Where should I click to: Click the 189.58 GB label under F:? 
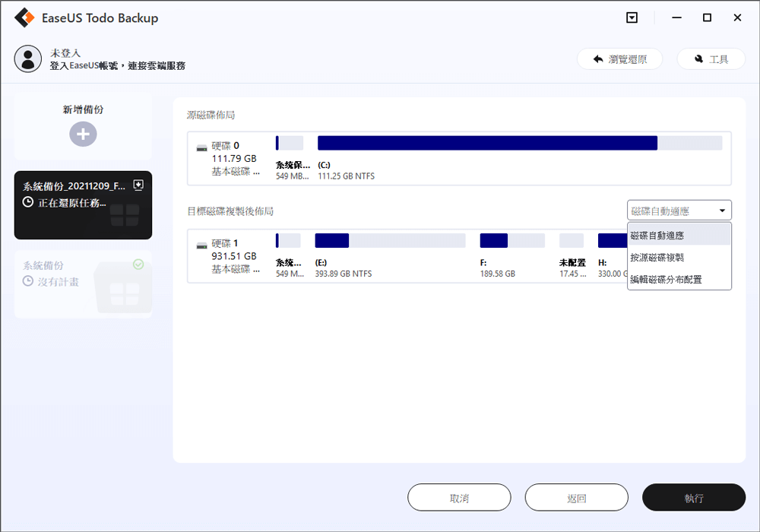point(497,274)
